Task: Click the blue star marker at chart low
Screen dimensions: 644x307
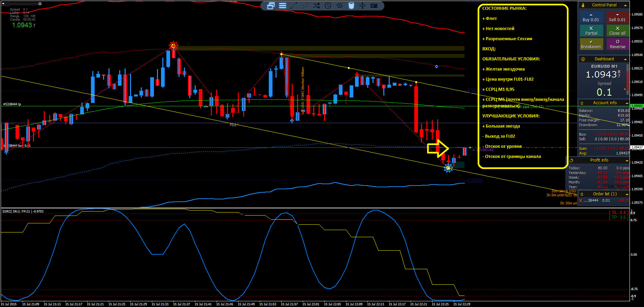Action: (448, 168)
